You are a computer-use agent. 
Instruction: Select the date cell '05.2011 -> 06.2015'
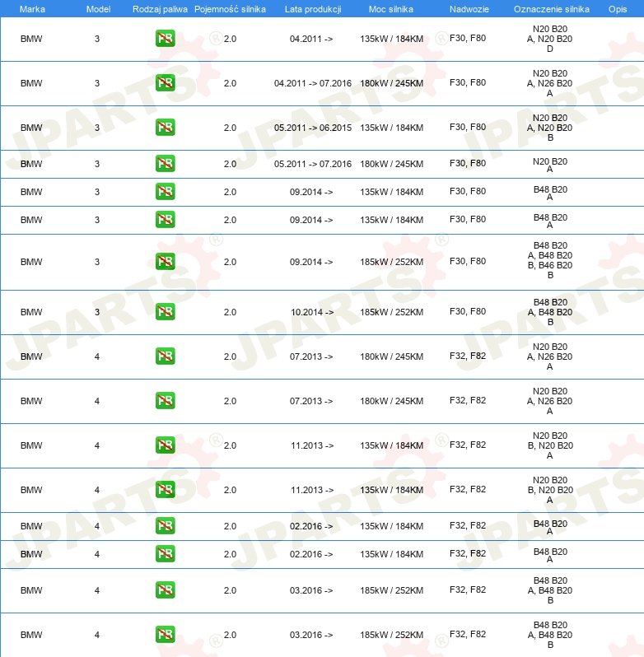(313, 128)
